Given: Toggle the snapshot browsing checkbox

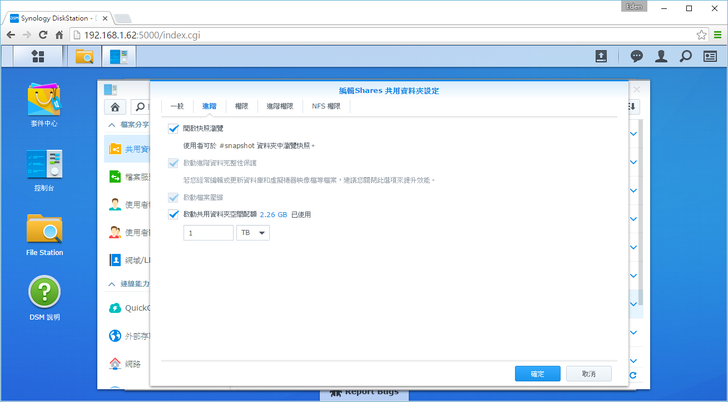Looking at the screenshot, I should 173,129.
